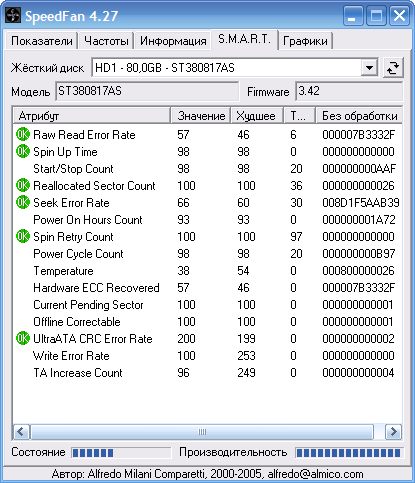The width and height of the screenshot is (415, 483).
Task: Select the Offline Correctable row
Action: [207, 321]
